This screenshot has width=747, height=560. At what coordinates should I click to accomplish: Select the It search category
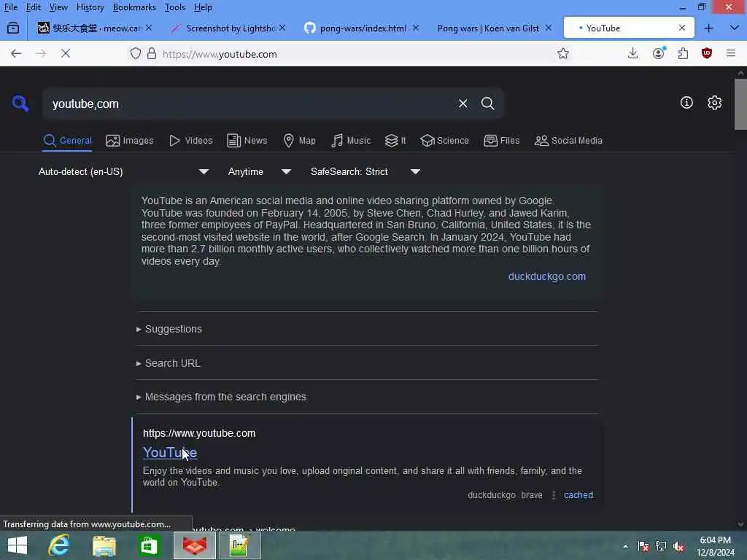395,141
